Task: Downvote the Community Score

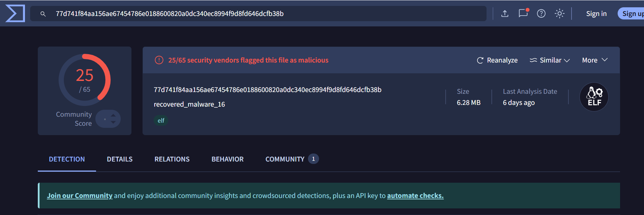Action: pos(113,122)
